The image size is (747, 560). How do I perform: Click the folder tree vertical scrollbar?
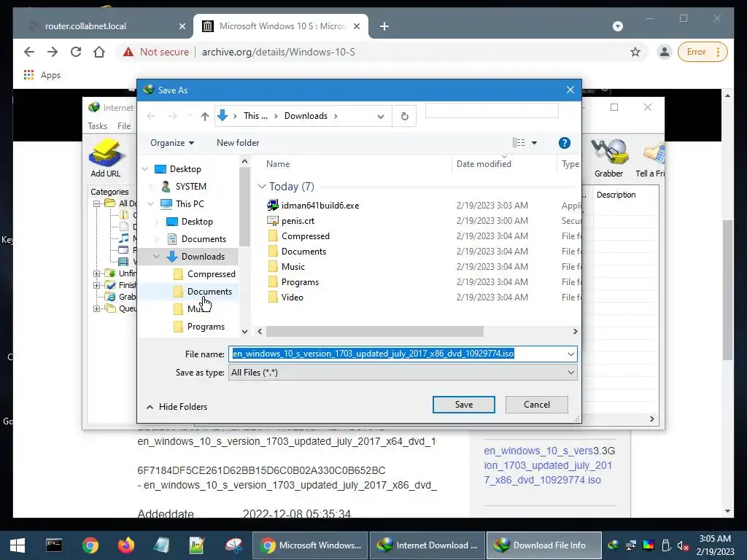coord(244,208)
